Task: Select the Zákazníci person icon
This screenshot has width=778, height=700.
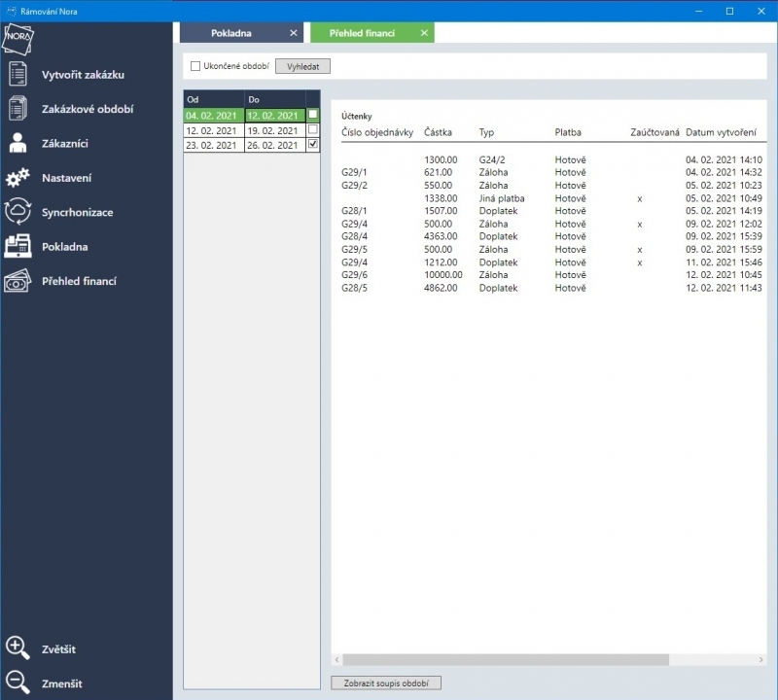Action: click(18, 143)
